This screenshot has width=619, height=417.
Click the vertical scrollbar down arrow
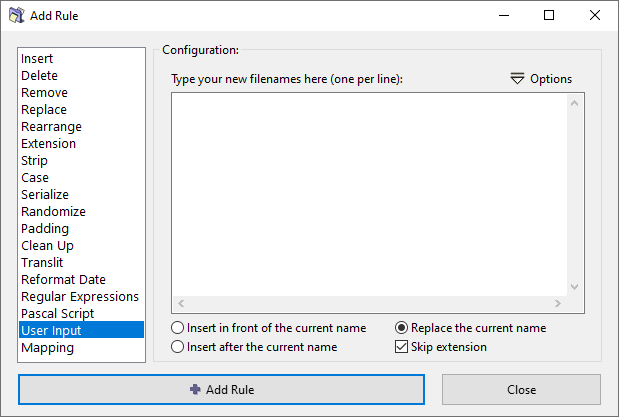click(575, 287)
